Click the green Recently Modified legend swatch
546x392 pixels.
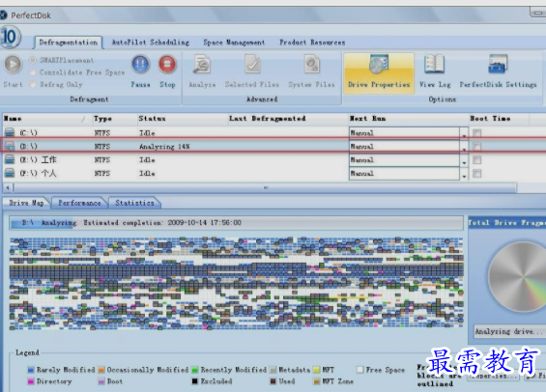coord(195,370)
